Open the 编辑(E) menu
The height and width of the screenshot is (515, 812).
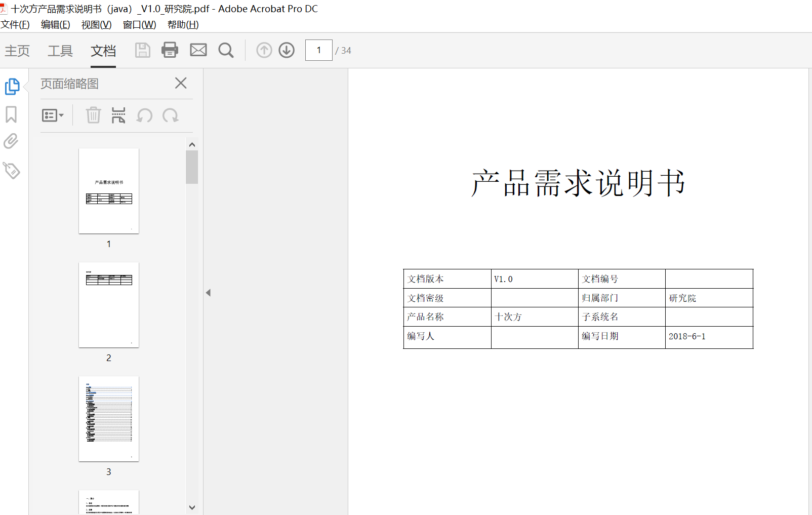coord(56,24)
